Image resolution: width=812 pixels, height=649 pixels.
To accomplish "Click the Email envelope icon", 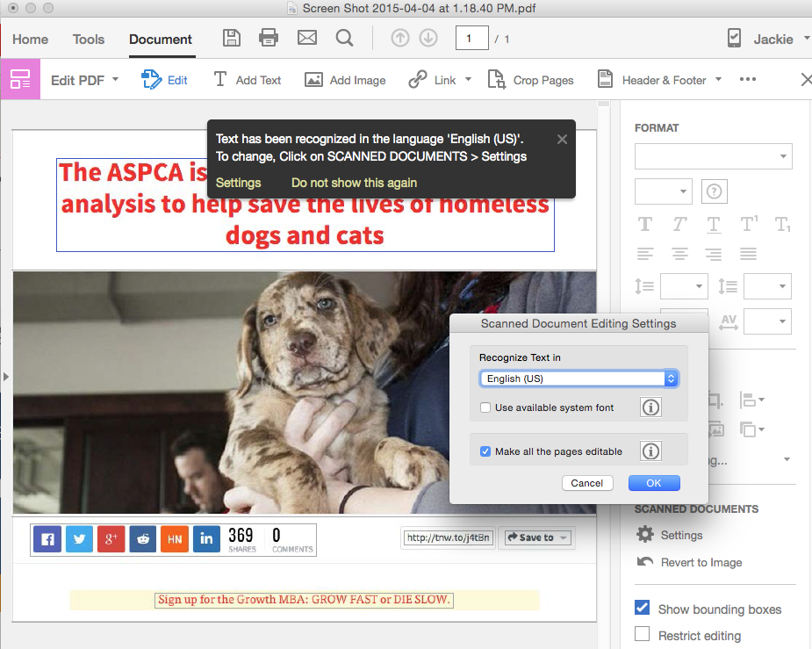I will pyautogui.click(x=307, y=38).
